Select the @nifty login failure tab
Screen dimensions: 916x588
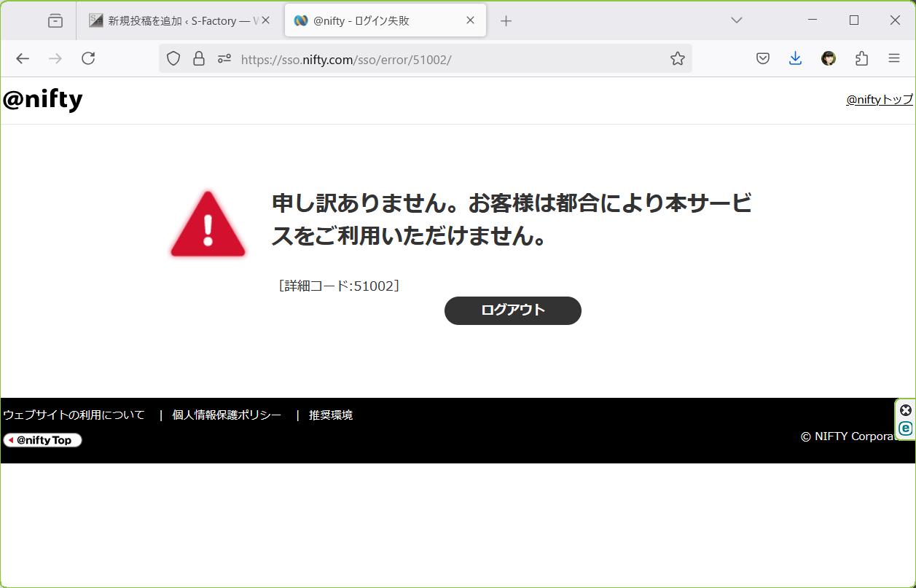(385, 20)
